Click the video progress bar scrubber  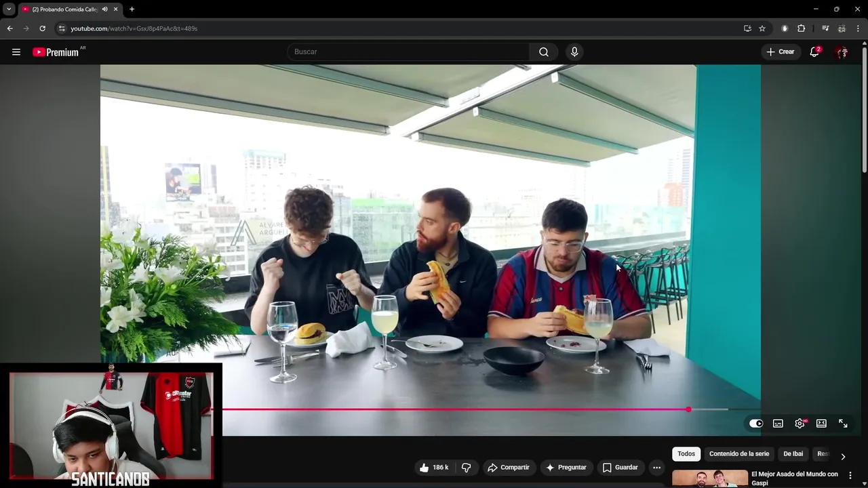pos(688,409)
